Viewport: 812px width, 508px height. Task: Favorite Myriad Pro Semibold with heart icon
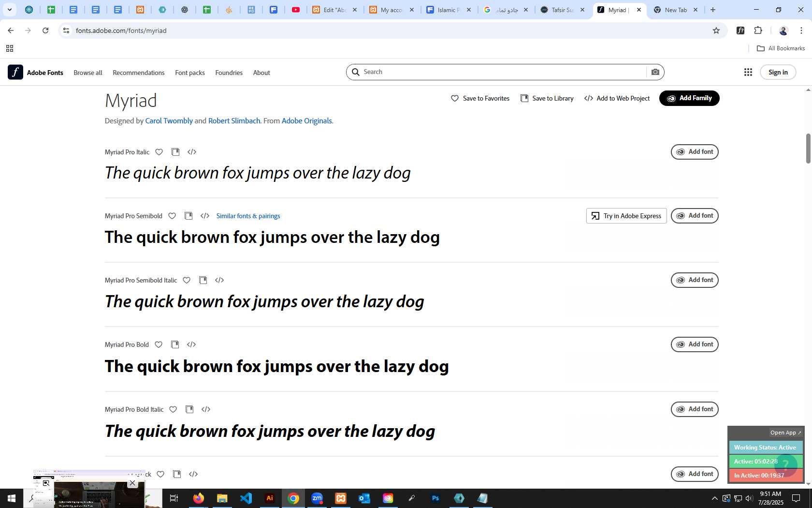(172, 216)
